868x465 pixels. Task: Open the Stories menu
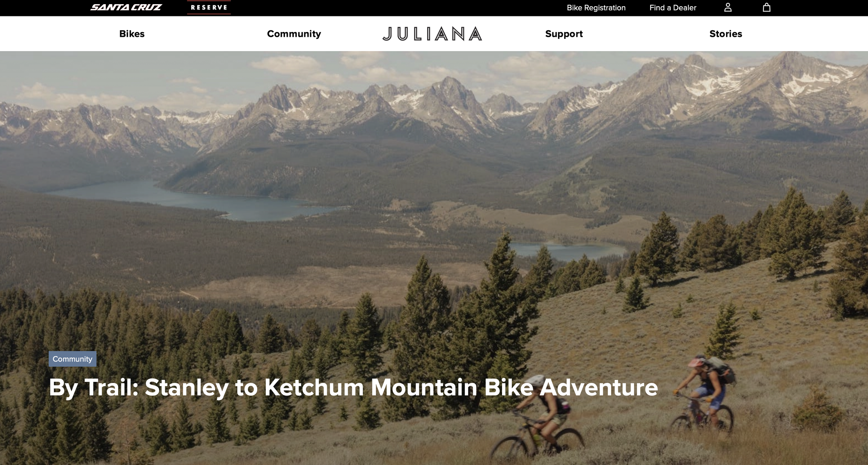click(x=726, y=34)
